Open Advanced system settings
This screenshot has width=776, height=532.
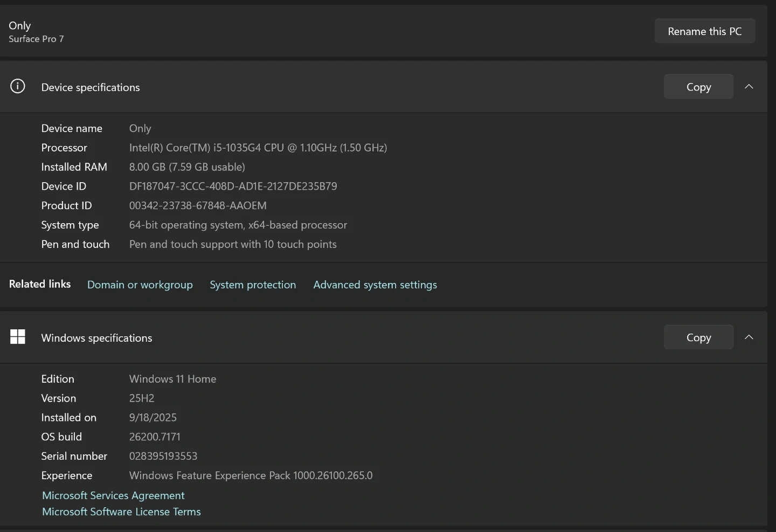375,285
